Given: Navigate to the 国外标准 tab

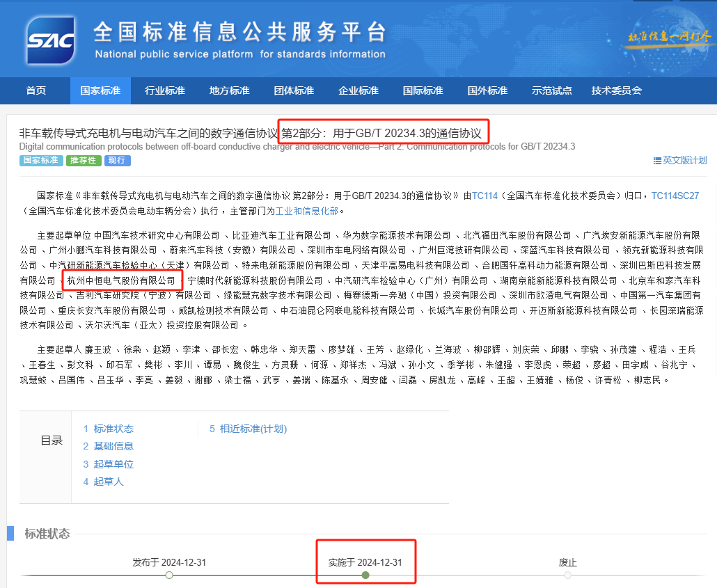Looking at the screenshot, I should pyautogui.click(x=487, y=90).
